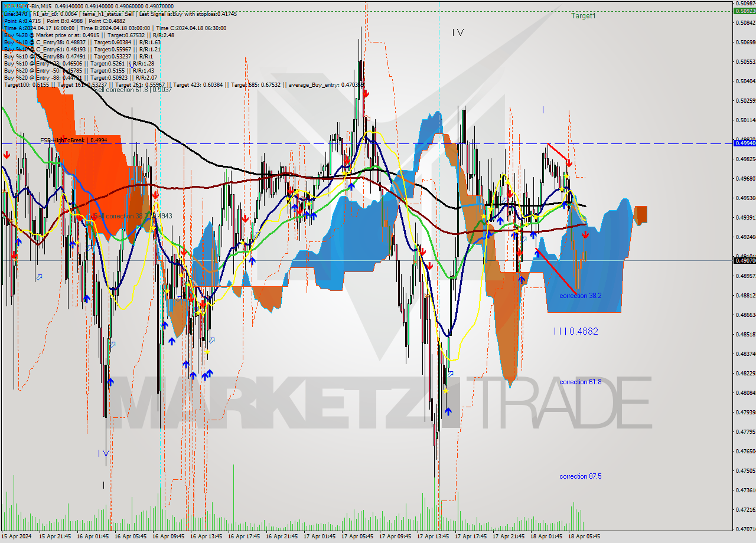Click the '17 Apr 21:45' time axis label
This screenshot has height=543, width=756.
[509, 537]
